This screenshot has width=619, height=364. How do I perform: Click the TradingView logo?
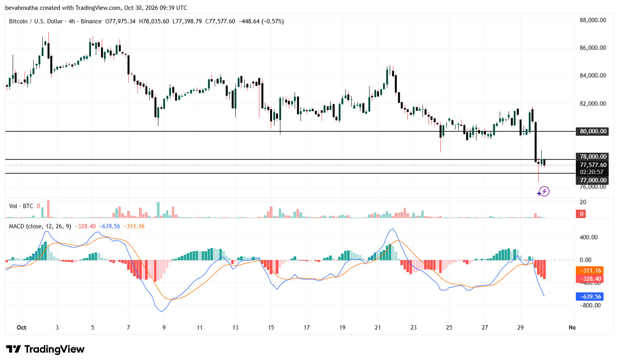tap(45, 349)
